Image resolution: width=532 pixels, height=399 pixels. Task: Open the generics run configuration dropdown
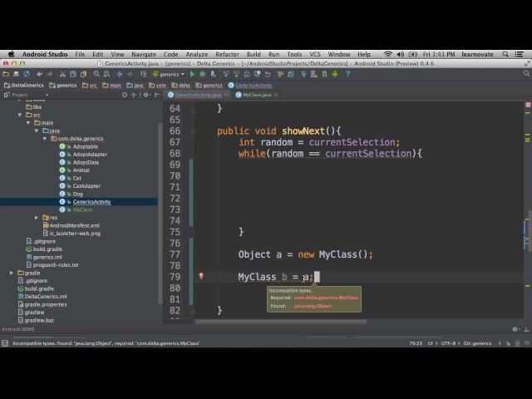click(168, 74)
